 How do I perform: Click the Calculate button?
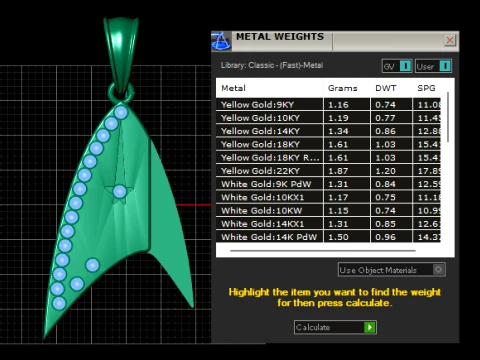335,327
